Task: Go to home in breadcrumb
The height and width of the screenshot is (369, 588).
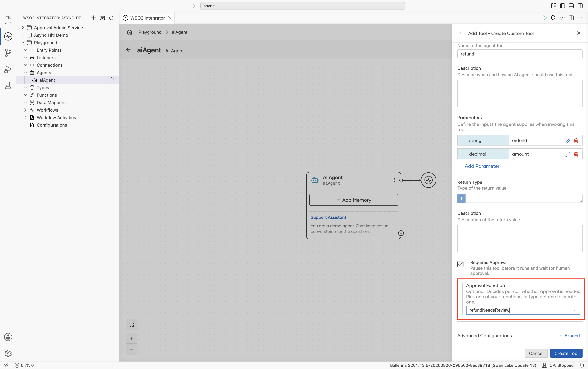Action: (129, 32)
